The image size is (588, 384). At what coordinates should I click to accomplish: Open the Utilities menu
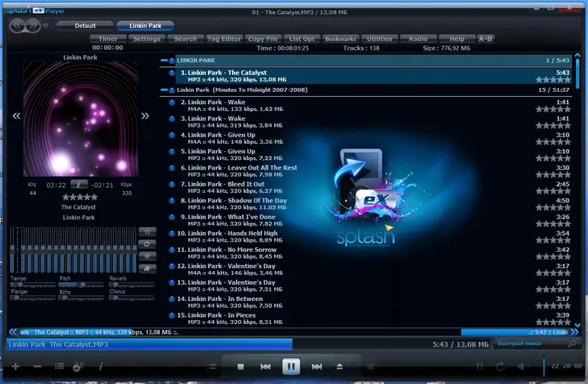click(379, 39)
